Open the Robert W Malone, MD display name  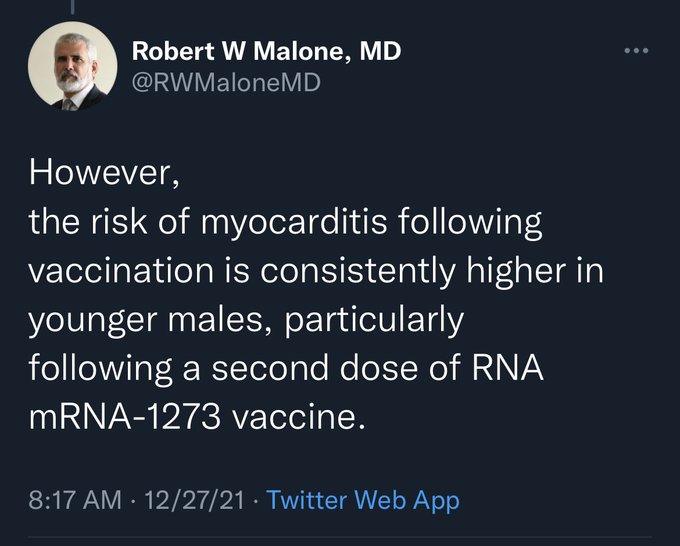[x=266, y=51]
